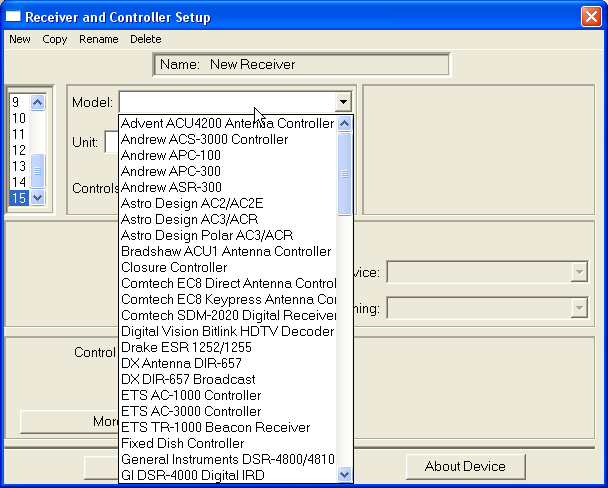This screenshot has height=488, width=608.
Task: Select receiver number 12 in list
Action: [x=18, y=150]
